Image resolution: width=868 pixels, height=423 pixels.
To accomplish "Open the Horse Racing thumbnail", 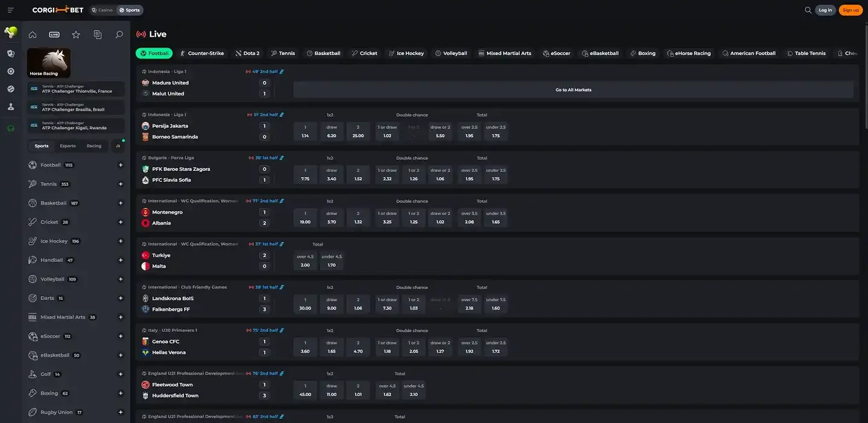I will click(x=49, y=63).
